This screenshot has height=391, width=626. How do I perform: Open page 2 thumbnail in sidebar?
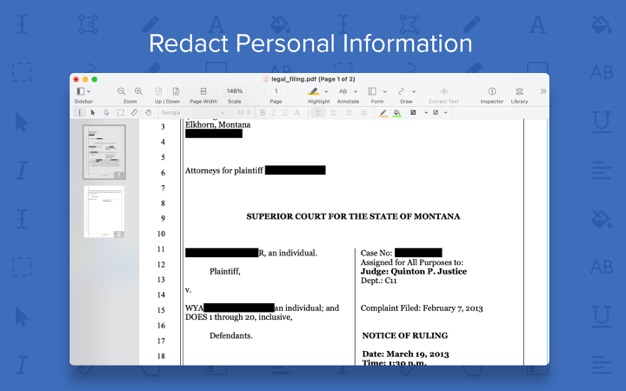point(104,212)
